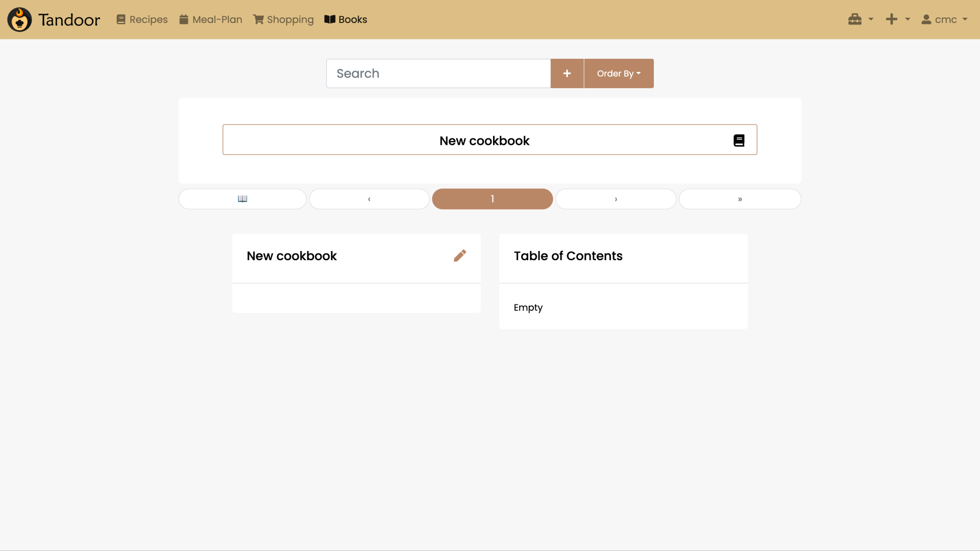Click the user icon next to cmc
The height and width of the screenshot is (551, 980).
[x=926, y=19]
